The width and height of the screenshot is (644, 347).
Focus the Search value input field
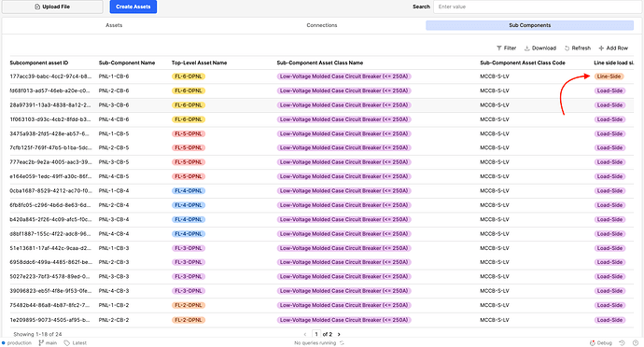point(538,7)
